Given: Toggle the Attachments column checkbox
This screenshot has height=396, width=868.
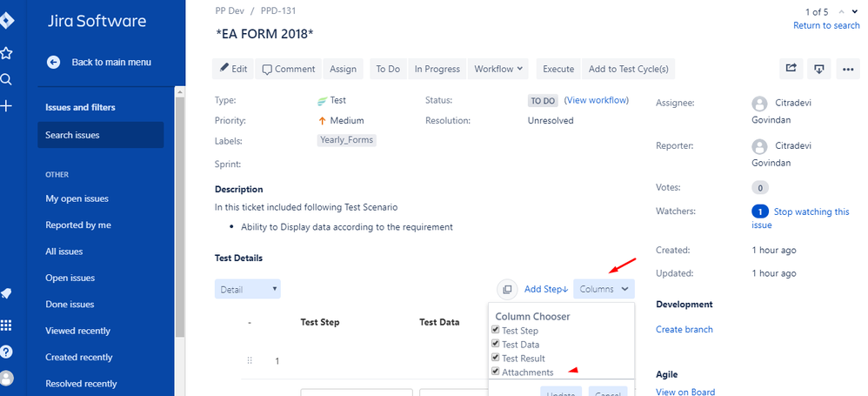Looking at the screenshot, I should point(496,372).
